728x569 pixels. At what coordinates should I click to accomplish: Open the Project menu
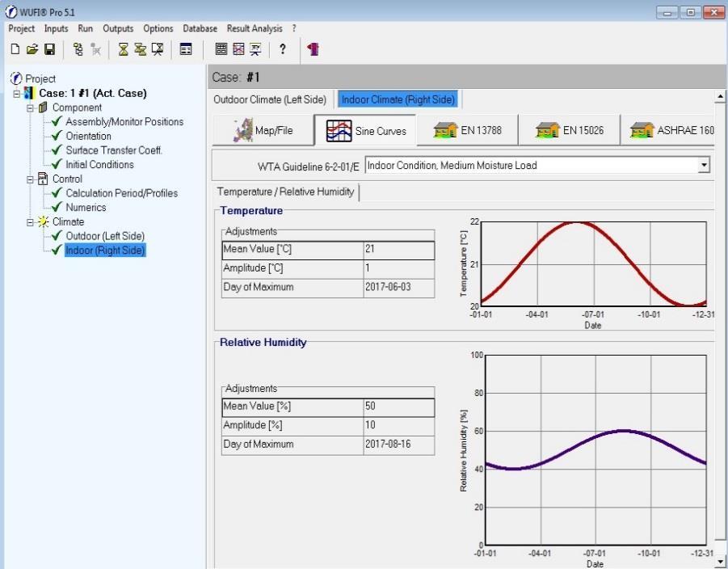21,28
